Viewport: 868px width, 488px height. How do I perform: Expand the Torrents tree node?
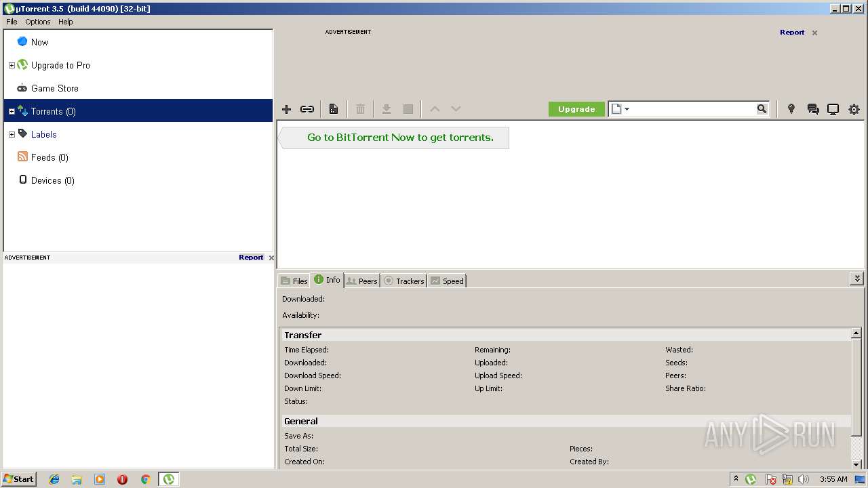tap(12, 112)
